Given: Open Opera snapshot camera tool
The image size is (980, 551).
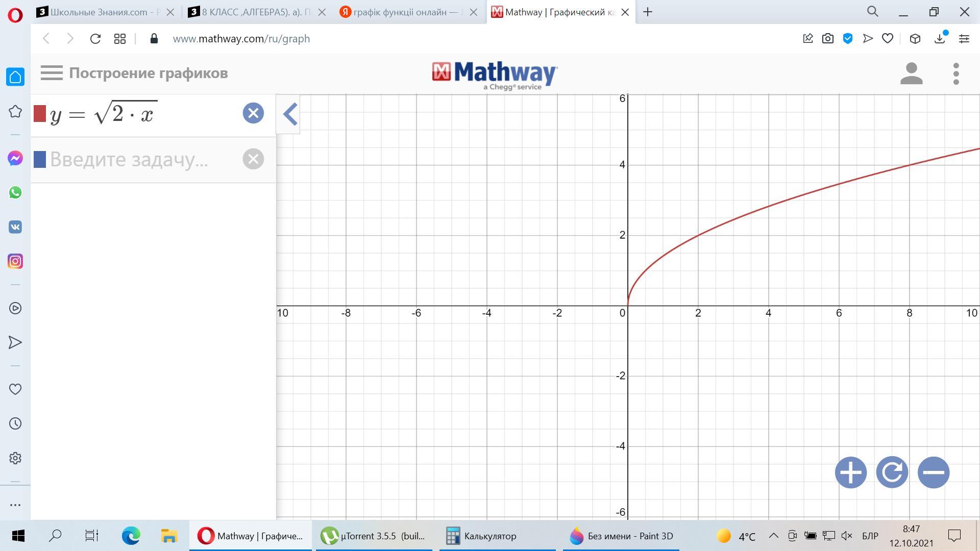Looking at the screenshot, I should [828, 39].
